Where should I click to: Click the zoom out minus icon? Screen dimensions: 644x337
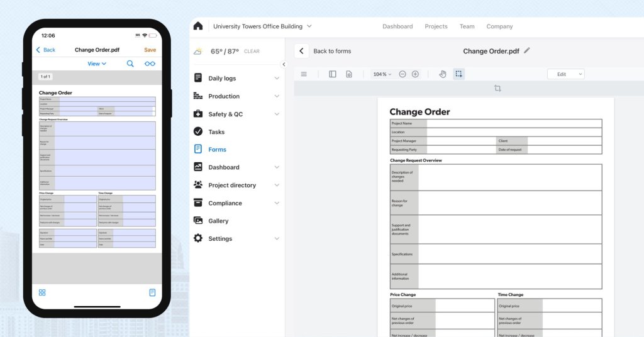coord(402,74)
